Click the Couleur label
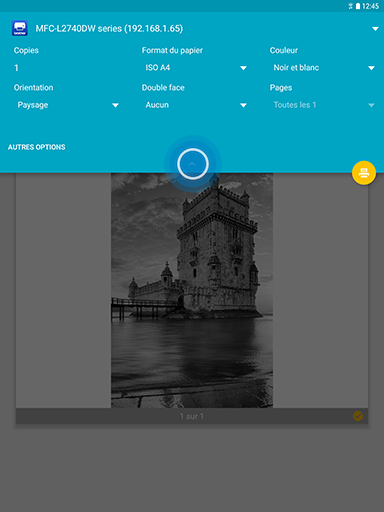 (x=284, y=50)
